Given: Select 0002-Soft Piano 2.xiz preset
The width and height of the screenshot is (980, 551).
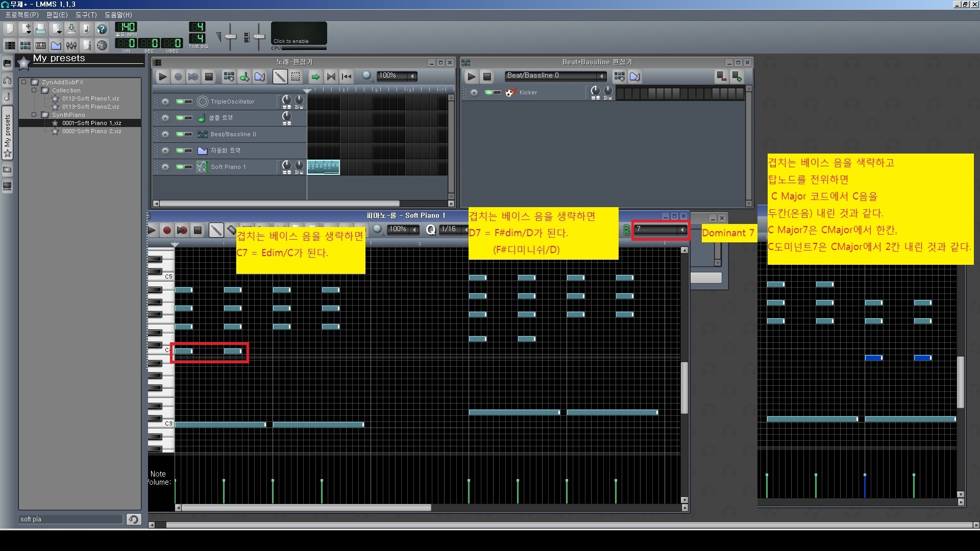Looking at the screenshot, I should [91, 131].
